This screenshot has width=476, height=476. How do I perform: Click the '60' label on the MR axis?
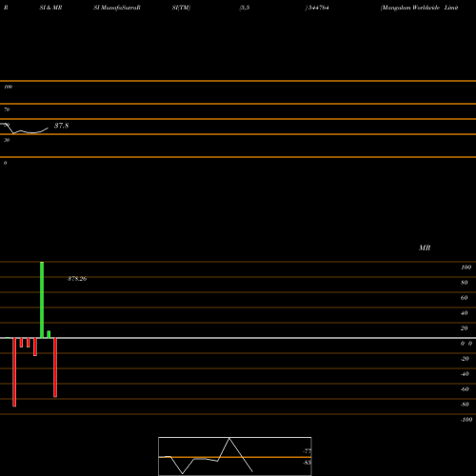tap(465, 298)
